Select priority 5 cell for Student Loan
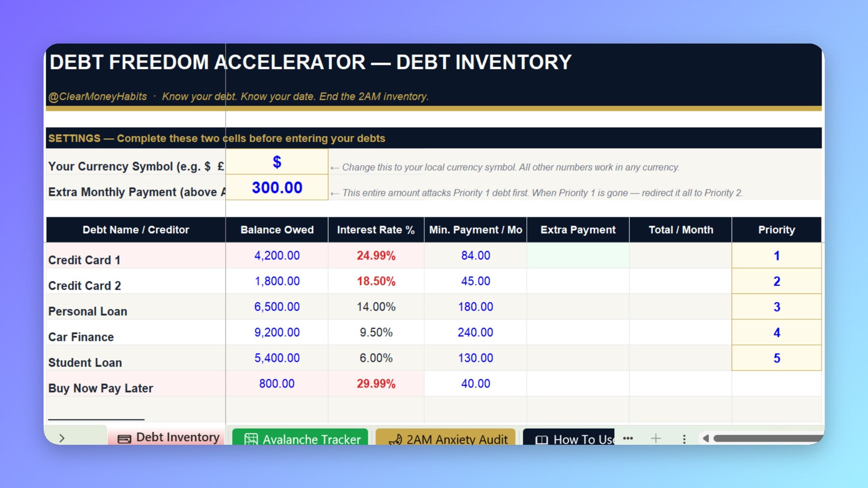The width and height of the screenshot is (868, 488). pos(776,358)
